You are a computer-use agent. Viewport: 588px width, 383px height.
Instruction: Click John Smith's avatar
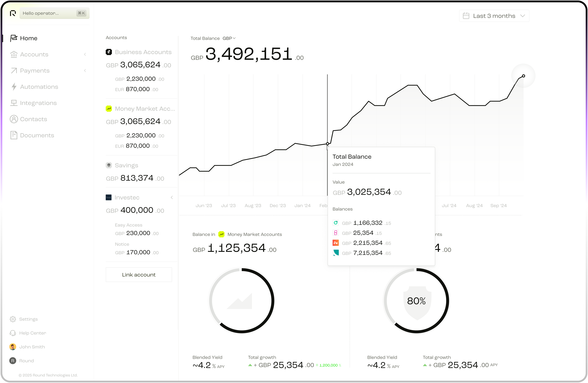pos(13,347)
